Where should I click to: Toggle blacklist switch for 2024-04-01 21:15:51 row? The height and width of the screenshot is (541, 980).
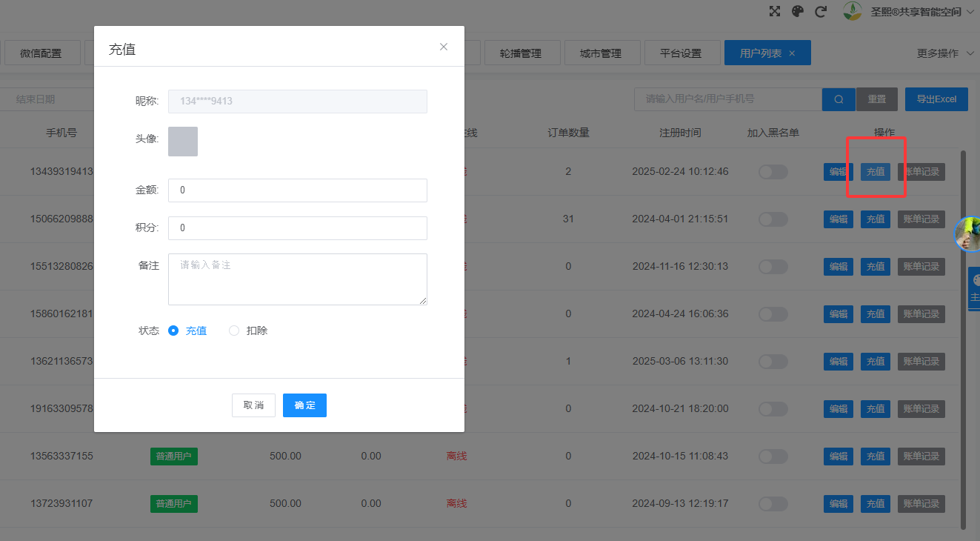coord(773,219)
